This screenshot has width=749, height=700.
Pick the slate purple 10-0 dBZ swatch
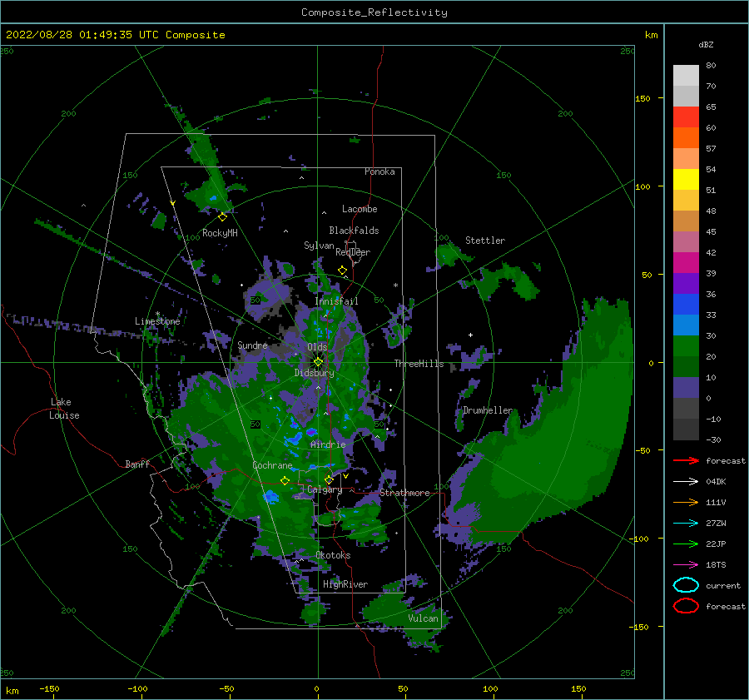[686, 388]
